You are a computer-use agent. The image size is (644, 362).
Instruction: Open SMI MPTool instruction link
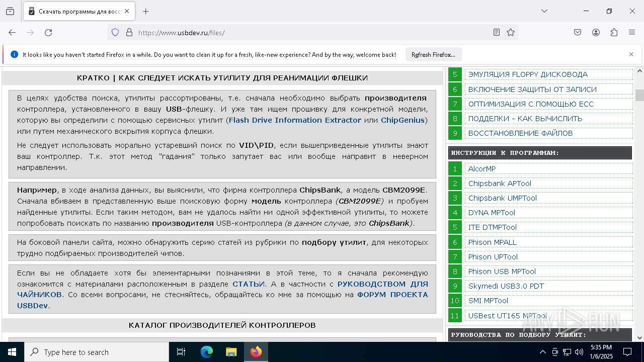click(488, 301)
